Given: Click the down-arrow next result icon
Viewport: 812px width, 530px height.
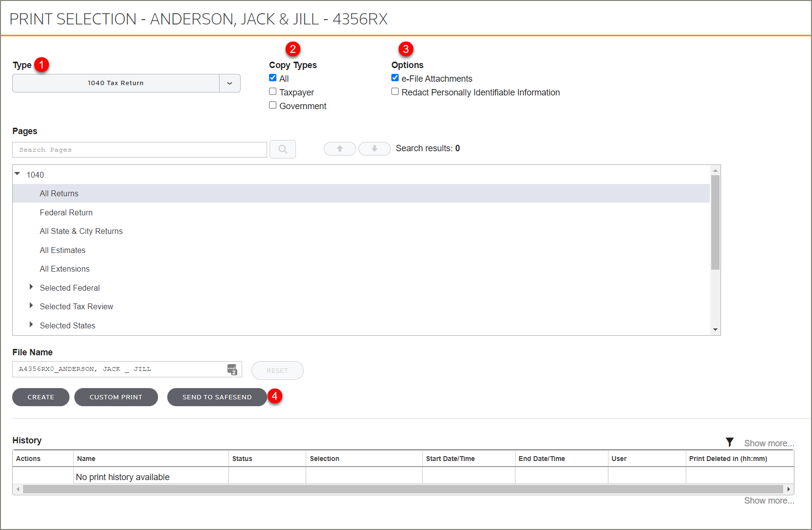Looking at the screenshot, I should [x=374, y=149].
